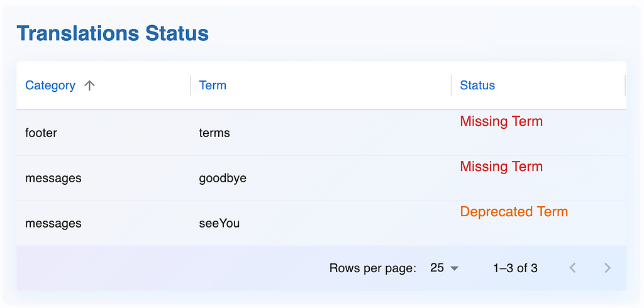
Task: Select the 25 rows per page value
Action: coord(437,268)
